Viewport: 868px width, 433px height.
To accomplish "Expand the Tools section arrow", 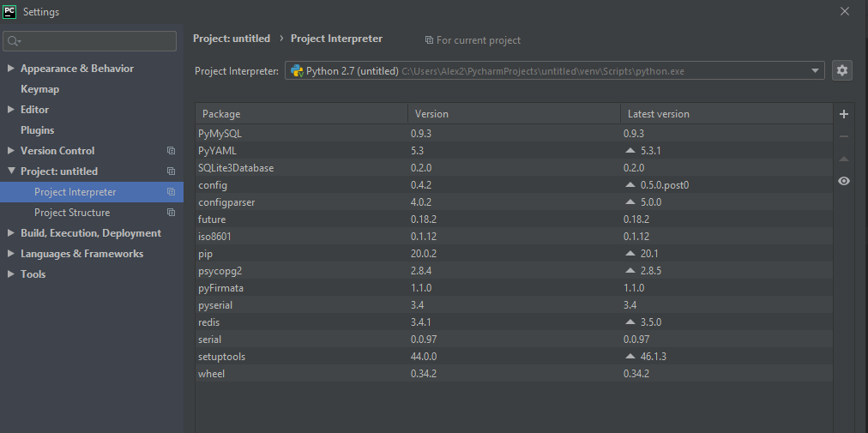I will click(10, 274).
